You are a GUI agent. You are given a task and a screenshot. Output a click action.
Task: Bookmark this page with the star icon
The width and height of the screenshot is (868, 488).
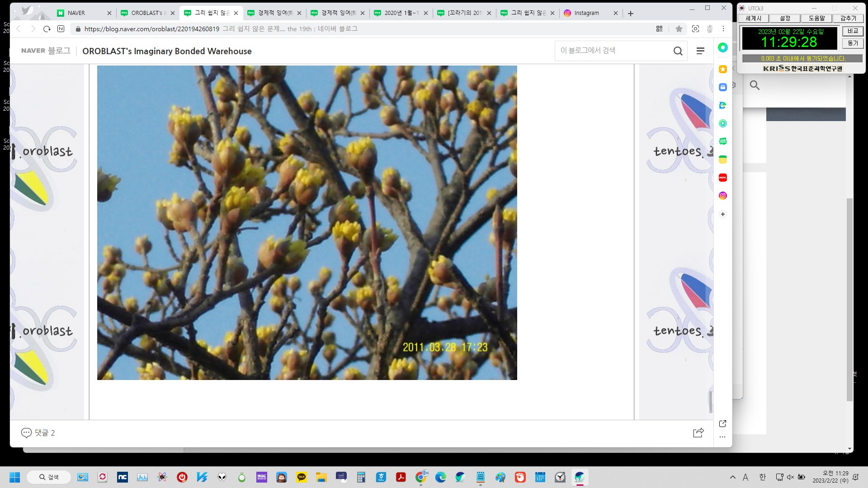pos(679,29)
